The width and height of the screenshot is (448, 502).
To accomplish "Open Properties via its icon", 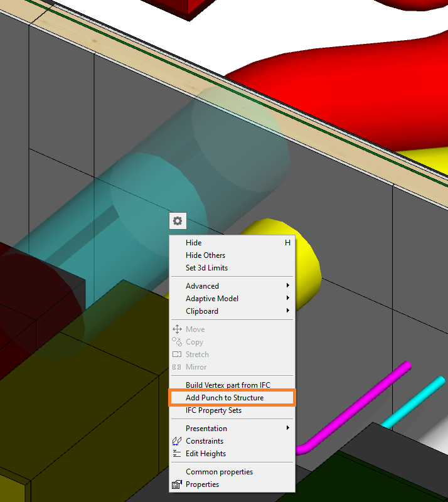I will click(x=177, y=484).
